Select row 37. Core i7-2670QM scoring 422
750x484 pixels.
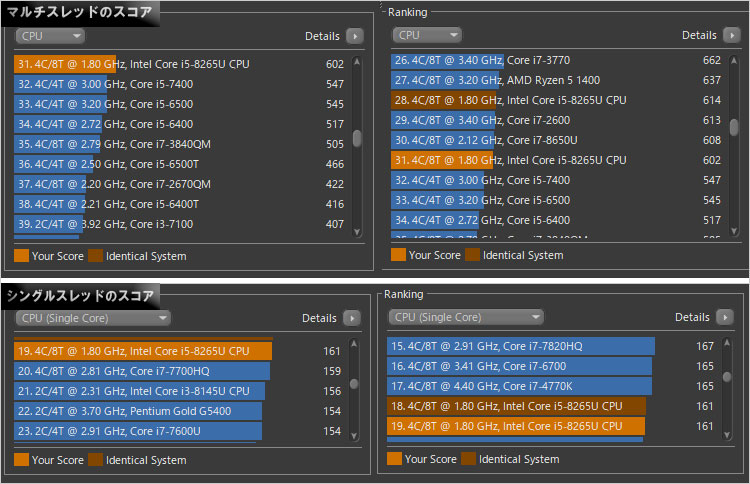[179, 184]
